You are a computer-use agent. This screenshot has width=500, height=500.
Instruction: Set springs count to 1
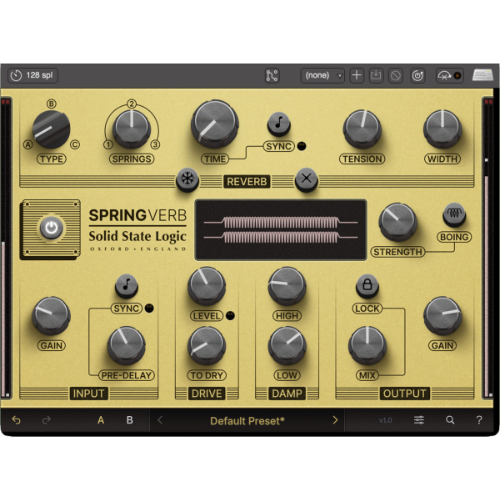pyautogui.click(x=108, y=144)
